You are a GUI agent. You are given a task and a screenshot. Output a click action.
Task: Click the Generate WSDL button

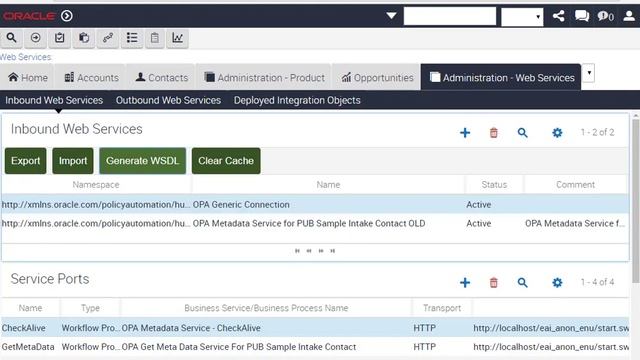142,161
